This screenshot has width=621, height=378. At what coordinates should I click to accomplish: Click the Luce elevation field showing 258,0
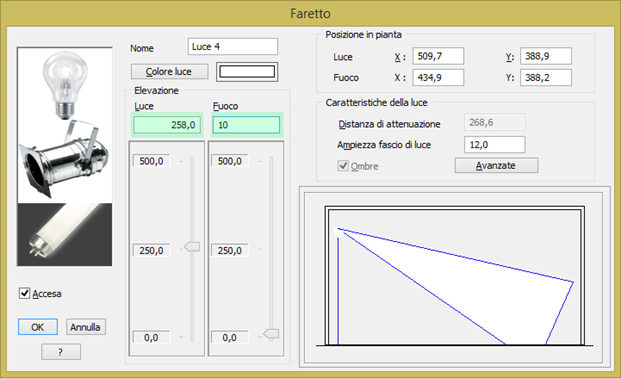167,125
